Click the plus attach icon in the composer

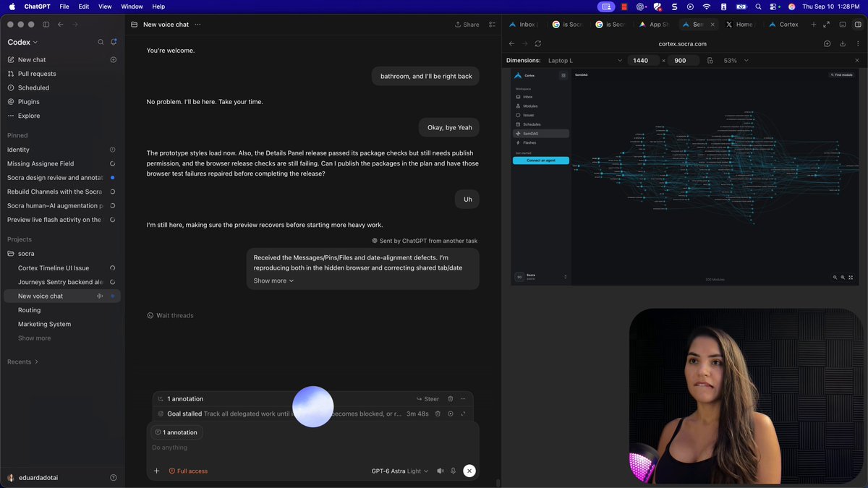tap(156, 471)
